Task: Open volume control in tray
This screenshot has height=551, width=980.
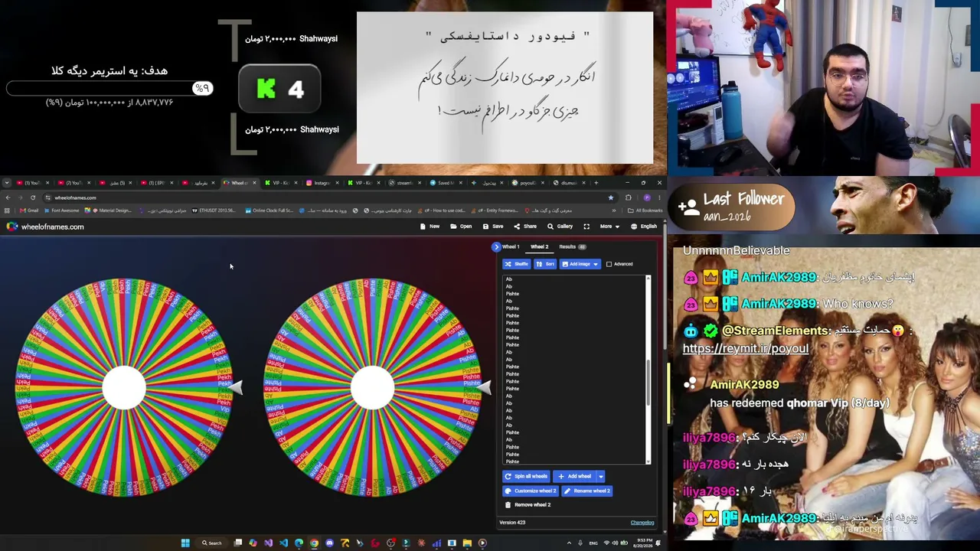Action: pyautogui.click(x=616, y=543)
